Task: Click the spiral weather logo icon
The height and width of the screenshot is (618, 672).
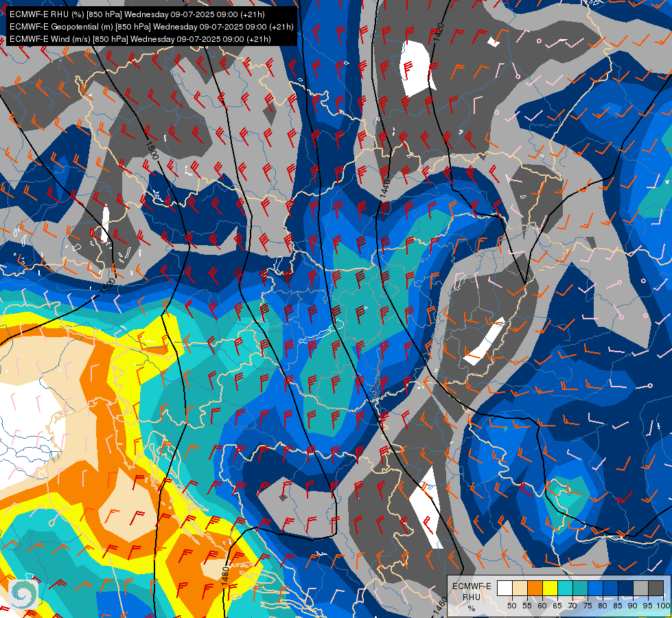Action: pyautogui.click(x=23, y=593)
